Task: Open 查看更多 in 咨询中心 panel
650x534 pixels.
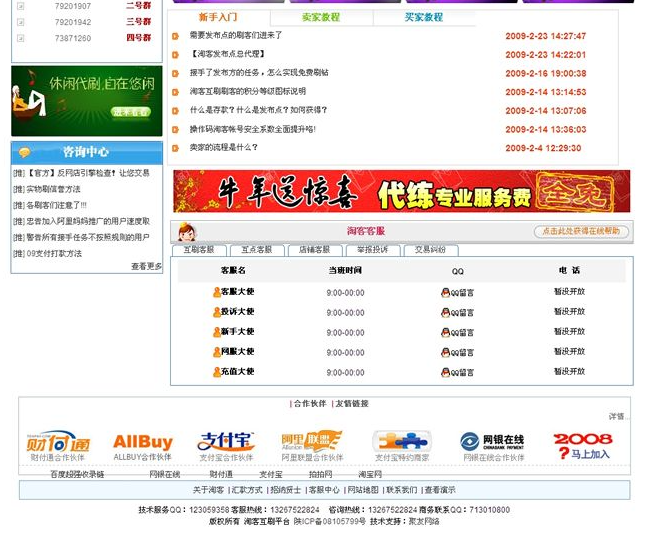Action: click(146, 267)
